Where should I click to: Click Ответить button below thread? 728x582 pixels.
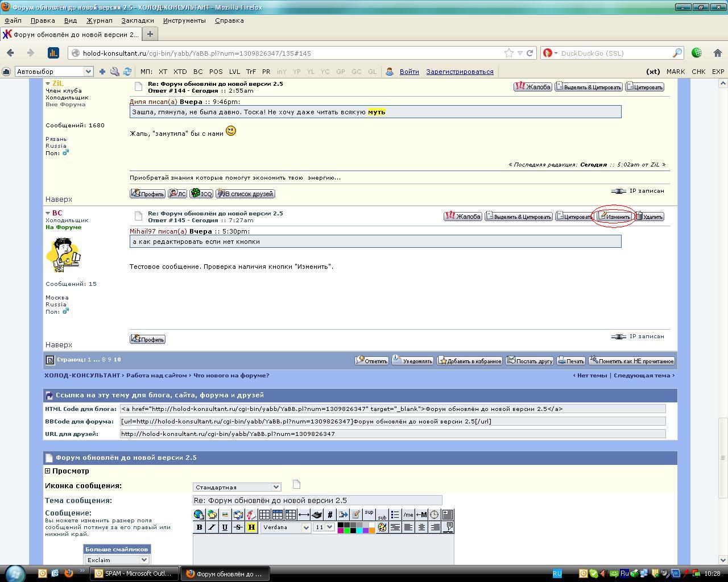(x=371, y=361)
